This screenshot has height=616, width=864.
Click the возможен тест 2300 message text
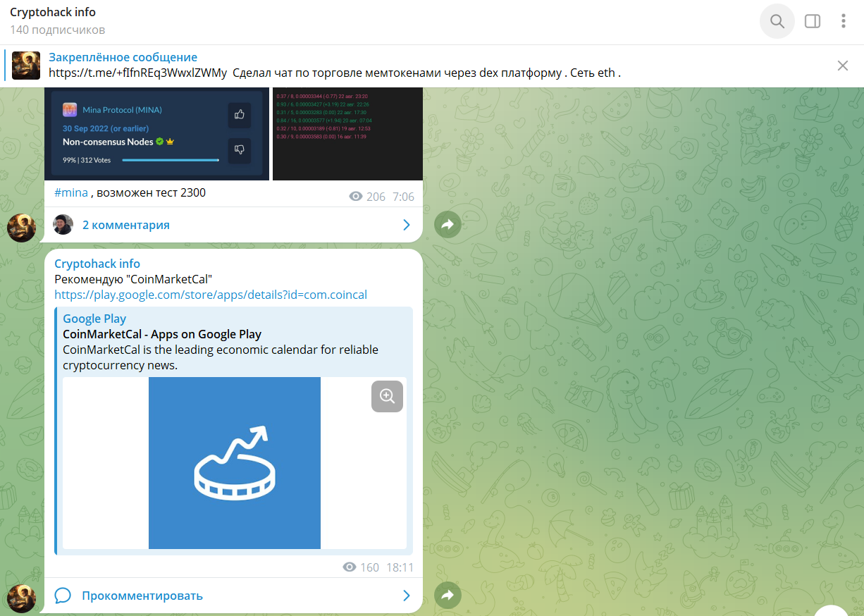152,192
